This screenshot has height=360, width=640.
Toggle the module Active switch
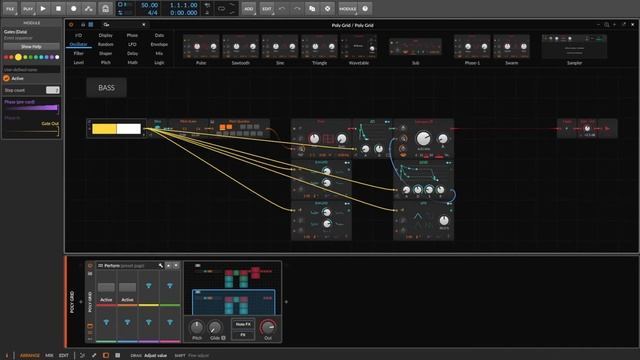(x=7, y=78)
